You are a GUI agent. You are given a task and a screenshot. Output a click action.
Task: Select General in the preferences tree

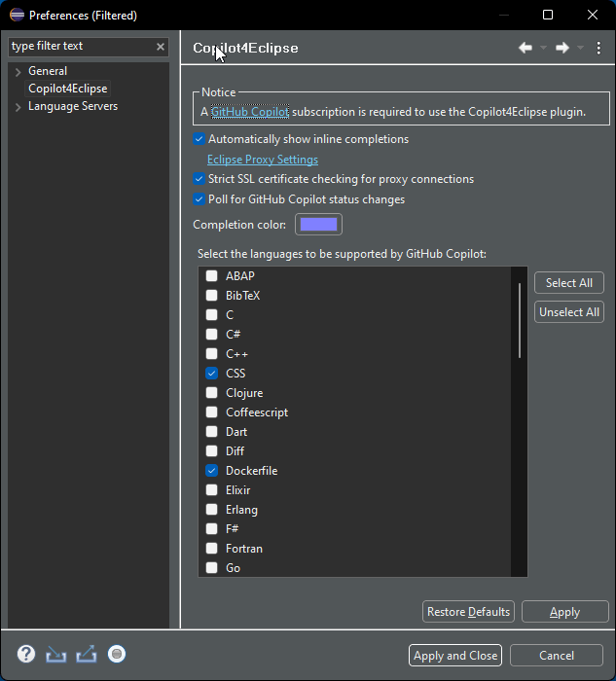click(48, 71)
